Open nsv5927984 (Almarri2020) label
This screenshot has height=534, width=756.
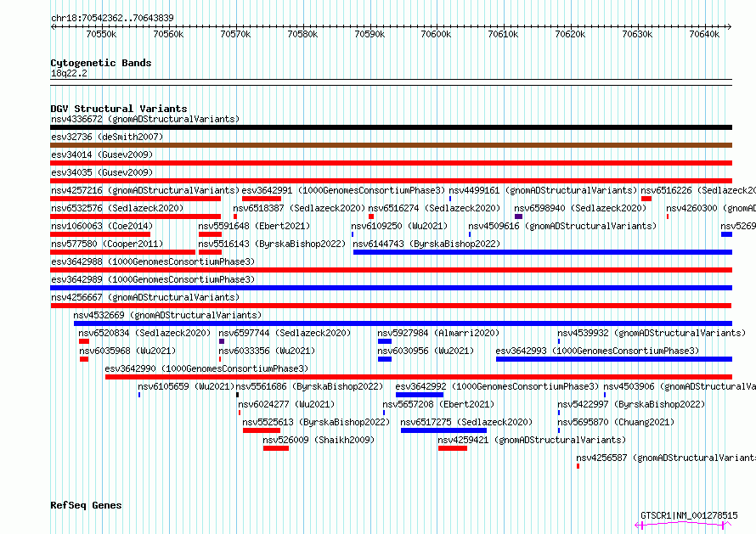tap(438, 333)
